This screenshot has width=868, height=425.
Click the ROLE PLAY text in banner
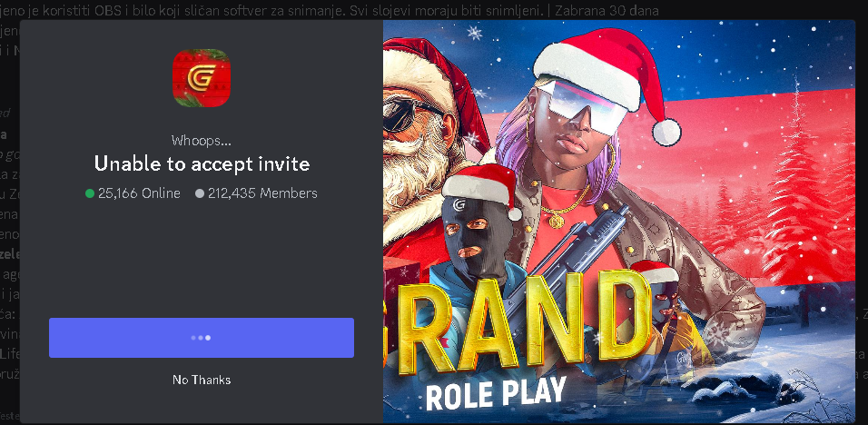pyautogui.click(x=496, y=394)
